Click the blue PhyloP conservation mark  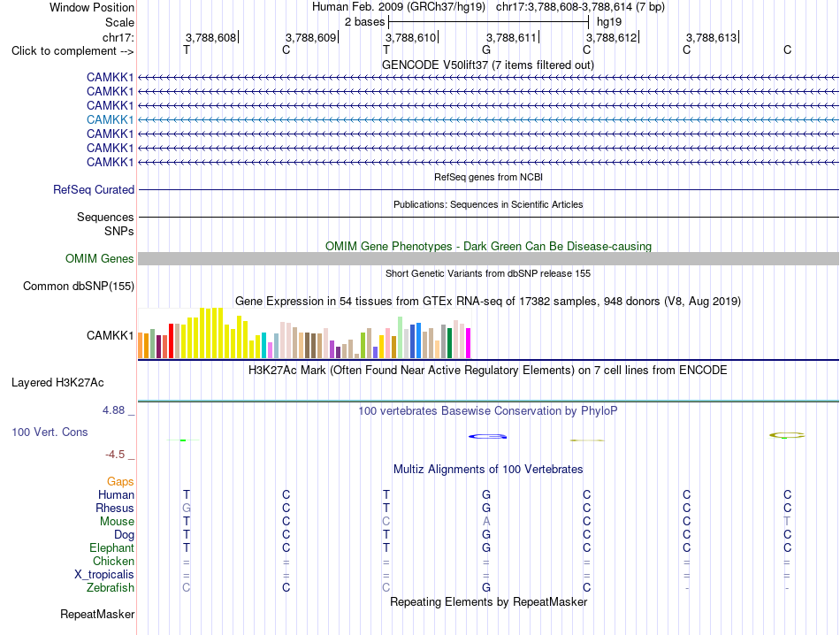tap(487, 436)
